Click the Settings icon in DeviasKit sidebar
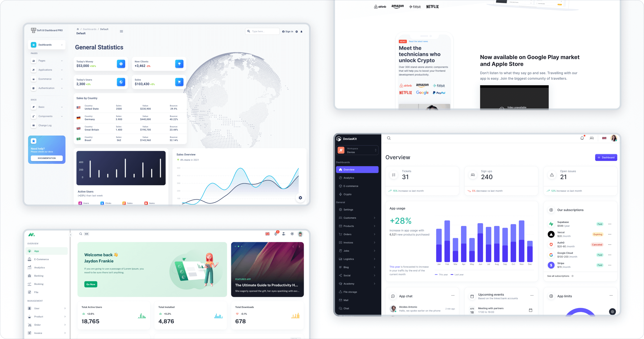 [x=340, y=210]
